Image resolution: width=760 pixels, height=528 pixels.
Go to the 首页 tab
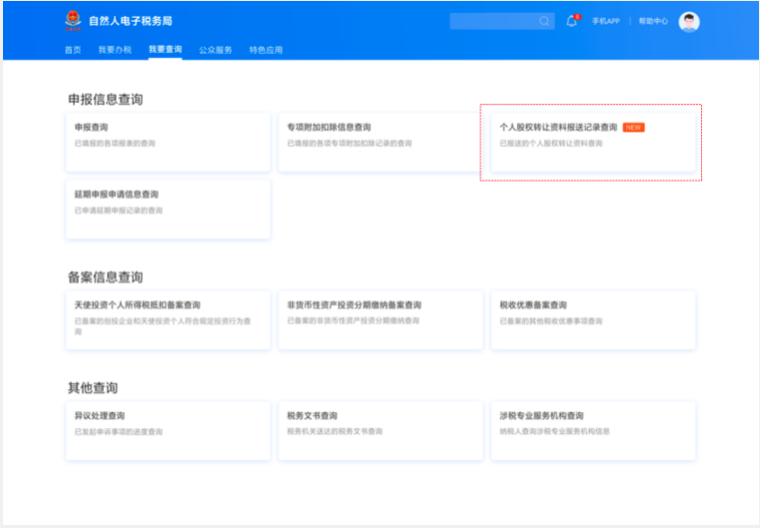(73, 49)
